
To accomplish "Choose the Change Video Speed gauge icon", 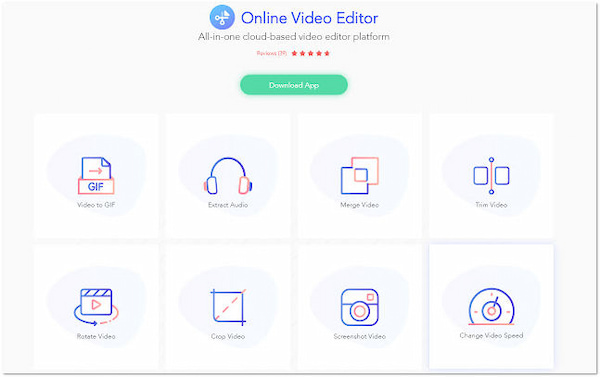I will [491, 307].
